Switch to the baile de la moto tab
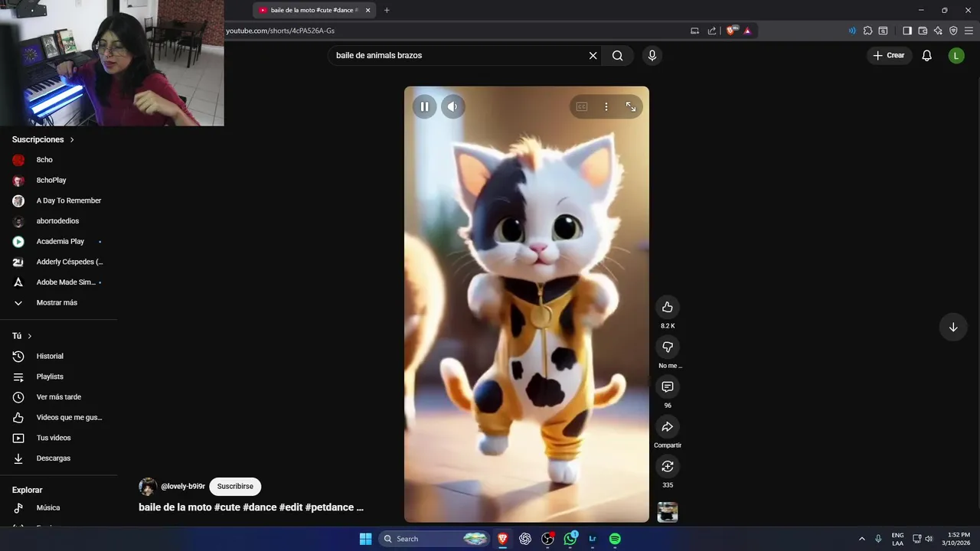This screenshot has height=551, width=980. 313,10
